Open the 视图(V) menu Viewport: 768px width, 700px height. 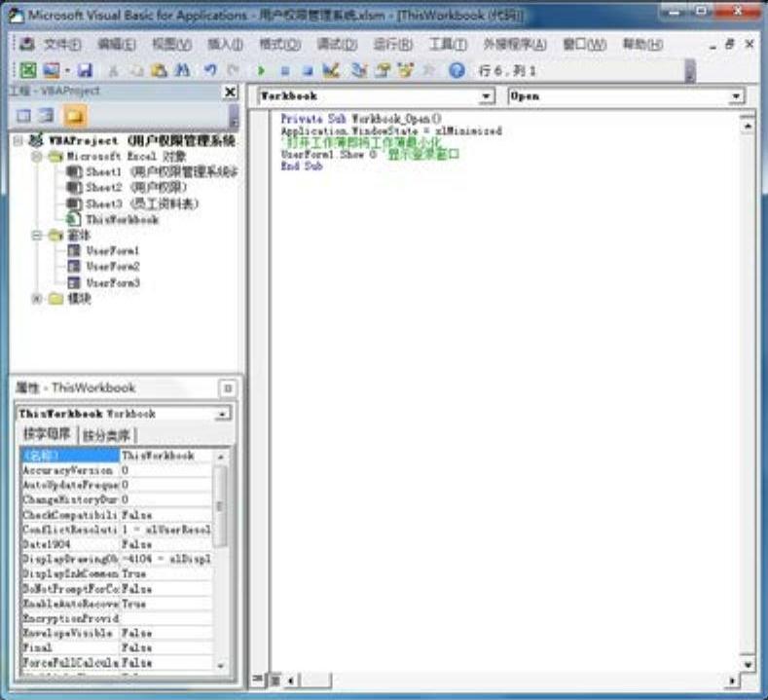[x=171, y=45]
